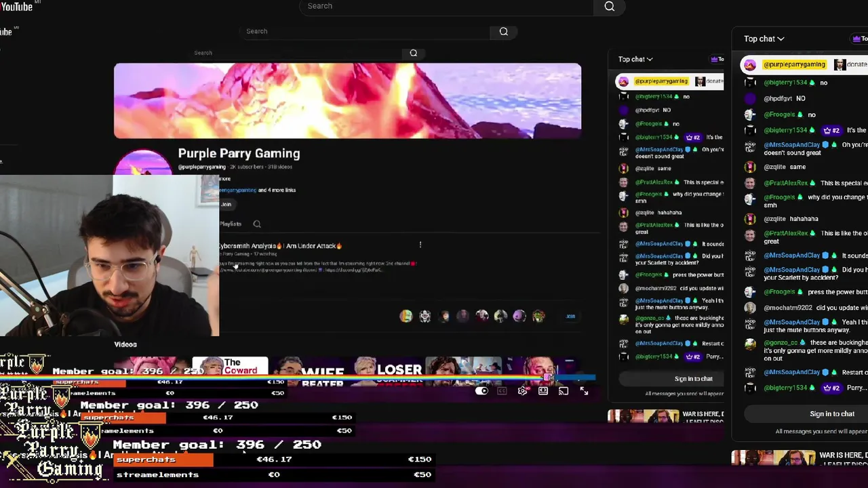Click pinned message avatar in rightmost chat
The height and width of the screenshot is (488, 868).
(x=750, y=65)
